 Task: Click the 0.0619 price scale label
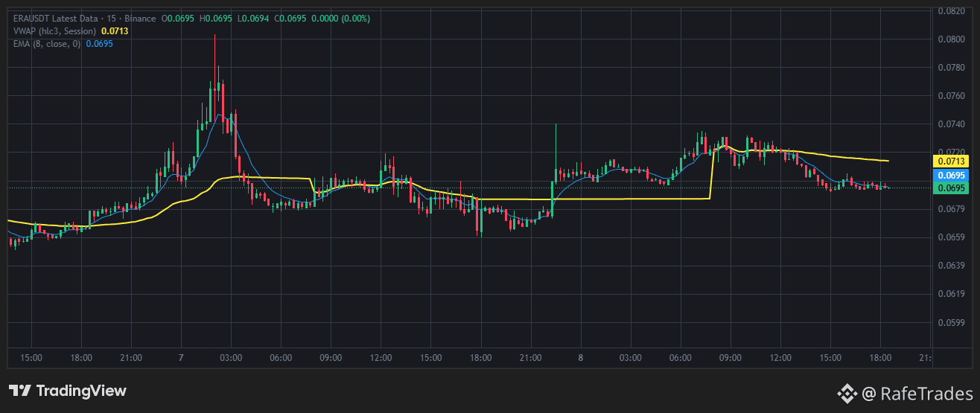(x=950, y=294)
